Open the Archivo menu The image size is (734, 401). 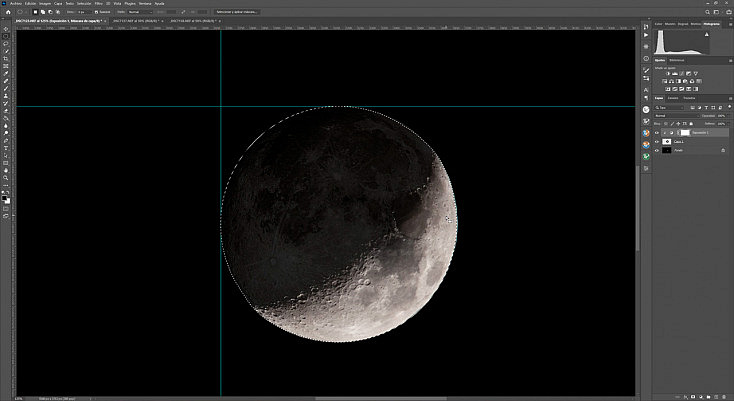(15, 3)
